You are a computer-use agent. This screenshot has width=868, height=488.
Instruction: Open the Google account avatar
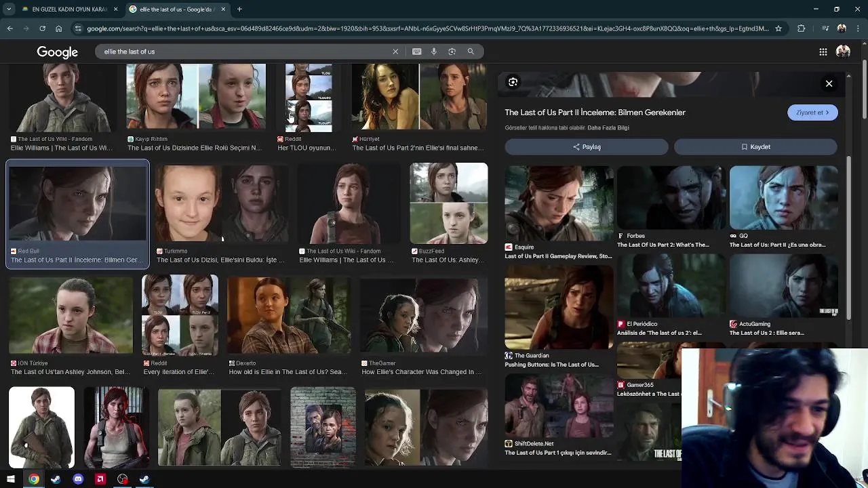[x=843, y=52]
